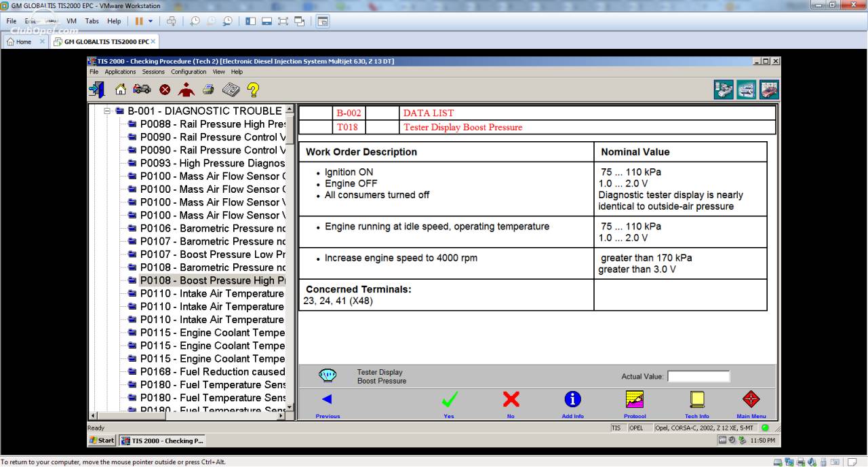Open VMware VM menu
This screenshot has width=868, height=467.
tap(71, 21)
